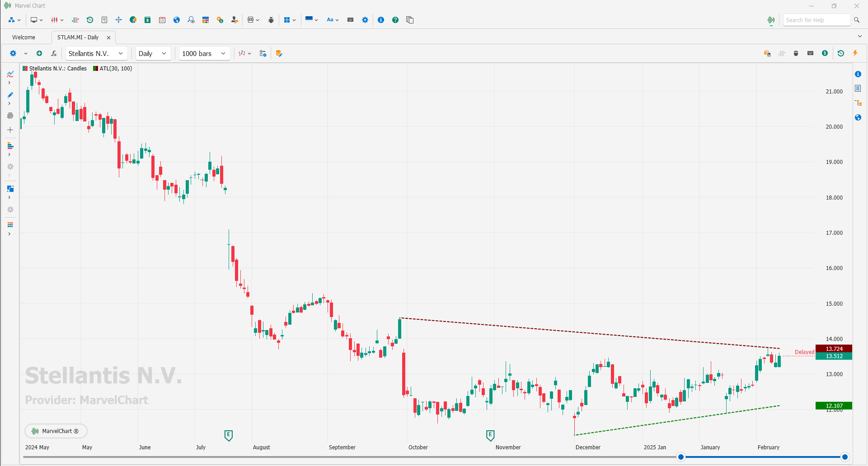Expand the chart settings gear dropdown arrow
The image size is (868, 466).
pyautogui.click(x=26, y=53)
